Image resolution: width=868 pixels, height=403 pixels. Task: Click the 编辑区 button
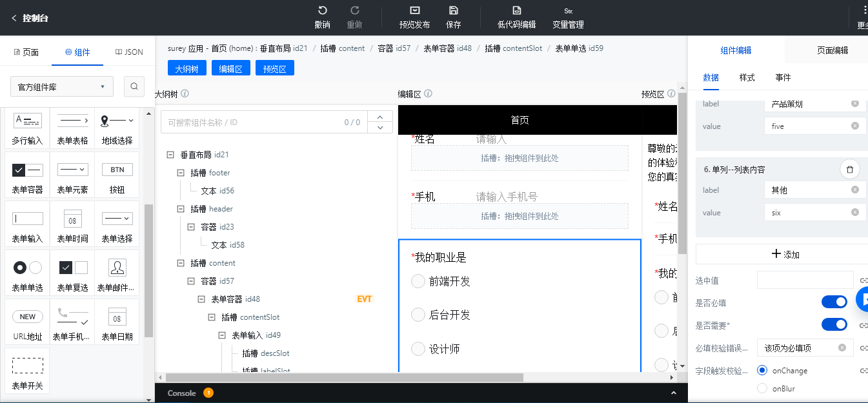(x=231, y=68)
